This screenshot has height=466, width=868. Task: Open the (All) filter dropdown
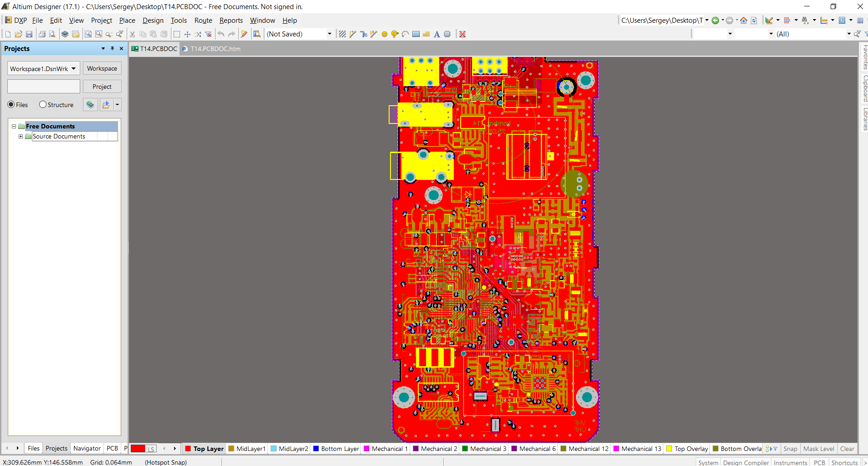point(848,34)
